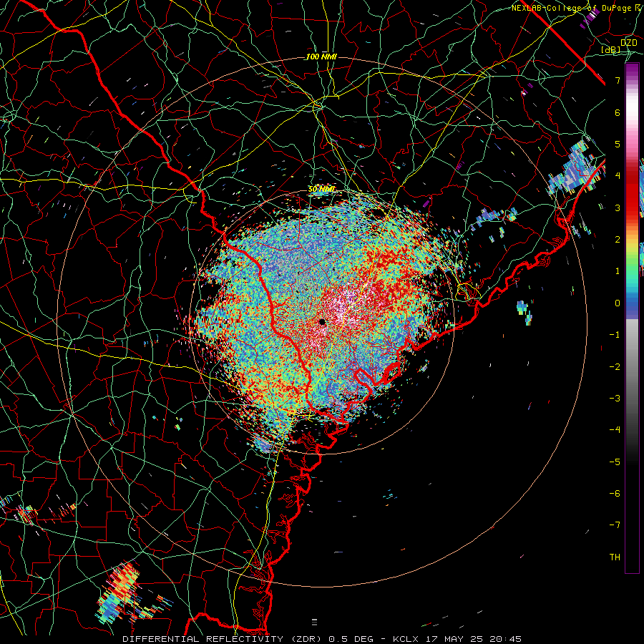The width and height of the screenshot is (644, 644).
Task: Click the 'TH' threshold label on color scale
Action: pos(615,557)
